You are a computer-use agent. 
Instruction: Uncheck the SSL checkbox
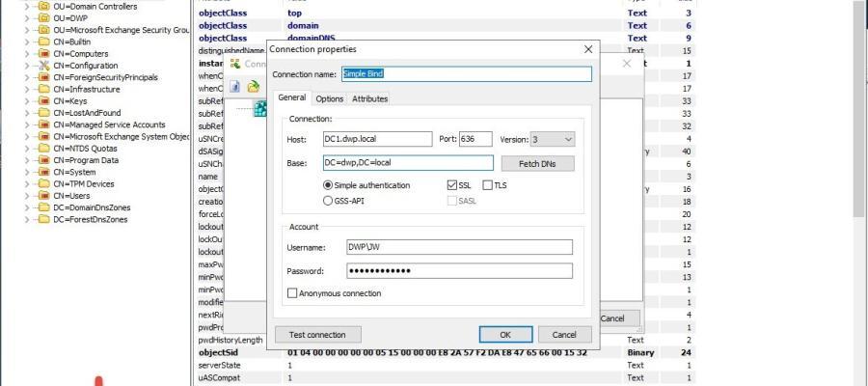click(452, 185)
